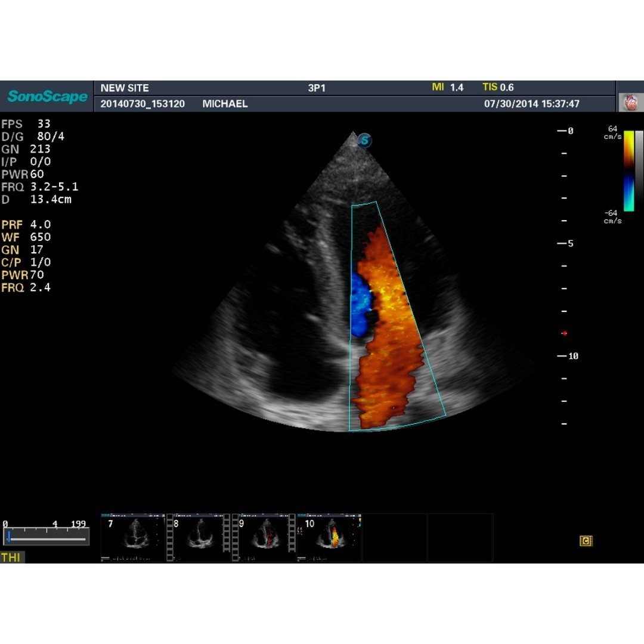644x644 pixels.
Task: Open cine thumbnail number 7
Action: (132, 537)
